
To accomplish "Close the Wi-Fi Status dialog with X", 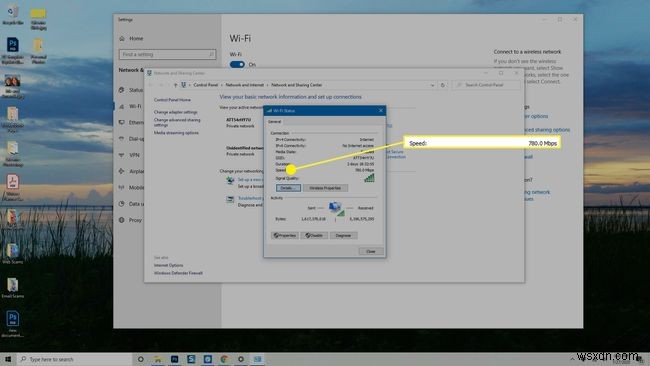I will (381, 111).
